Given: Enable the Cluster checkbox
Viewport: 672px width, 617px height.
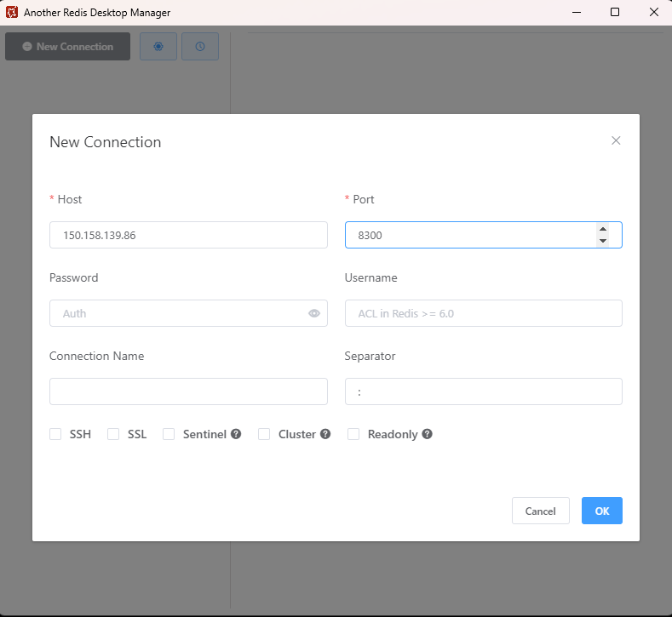Looking at the screenshot, I should 264,434.
